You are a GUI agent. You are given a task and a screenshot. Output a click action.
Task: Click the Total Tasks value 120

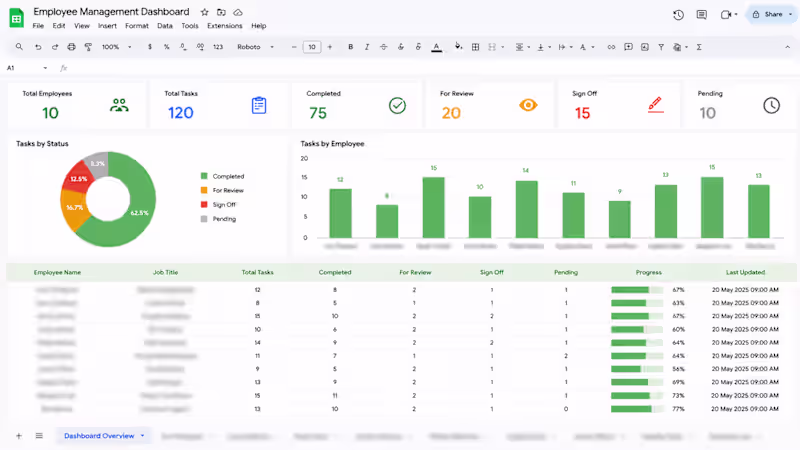pyautogui.click(x=181, y=113)
